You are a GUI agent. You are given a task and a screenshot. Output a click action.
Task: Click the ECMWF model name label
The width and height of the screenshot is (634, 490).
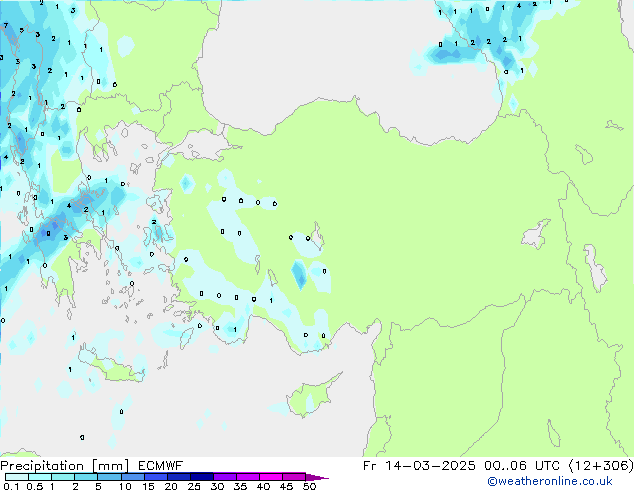(161, 466)
